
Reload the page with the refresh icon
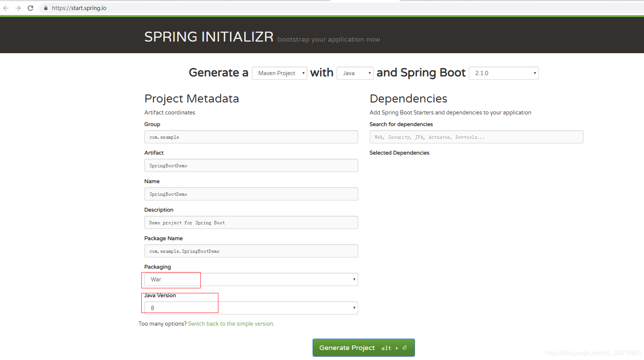[30, 8]
